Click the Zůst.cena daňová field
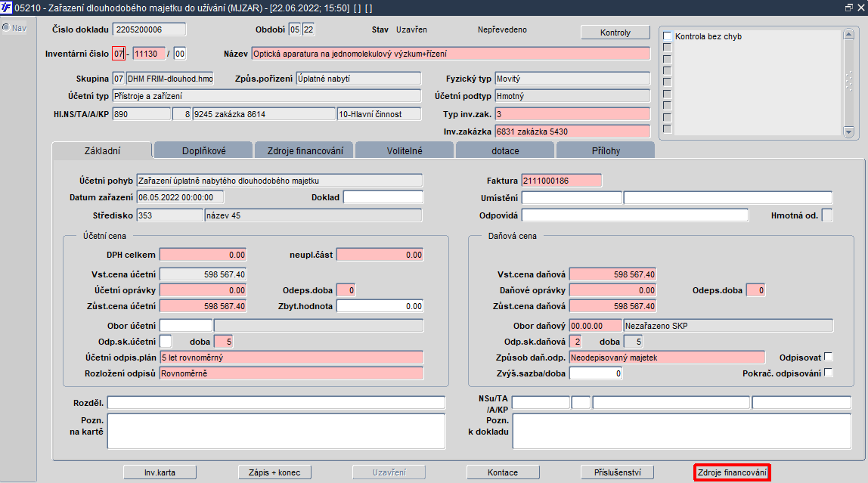 (x=612, y=306)
